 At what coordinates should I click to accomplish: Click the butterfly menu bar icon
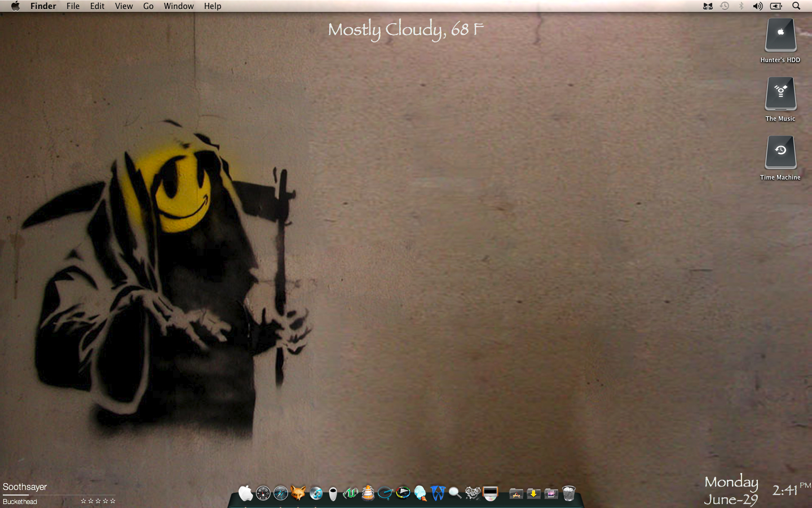[x=708, y=6]
